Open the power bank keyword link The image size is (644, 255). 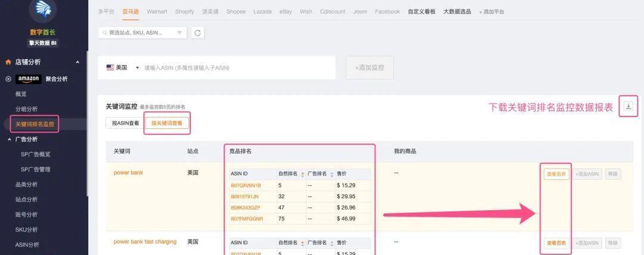(128, 173)
